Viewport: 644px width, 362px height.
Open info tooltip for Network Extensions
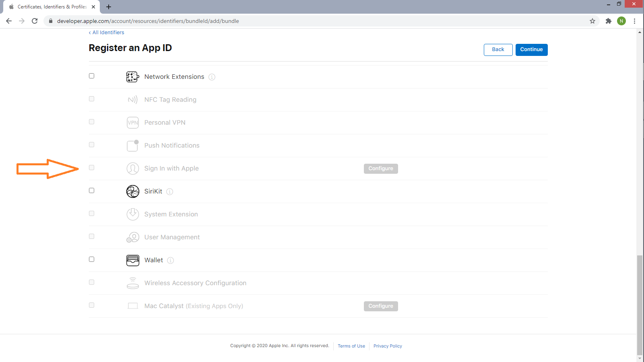tap(212, 77)
